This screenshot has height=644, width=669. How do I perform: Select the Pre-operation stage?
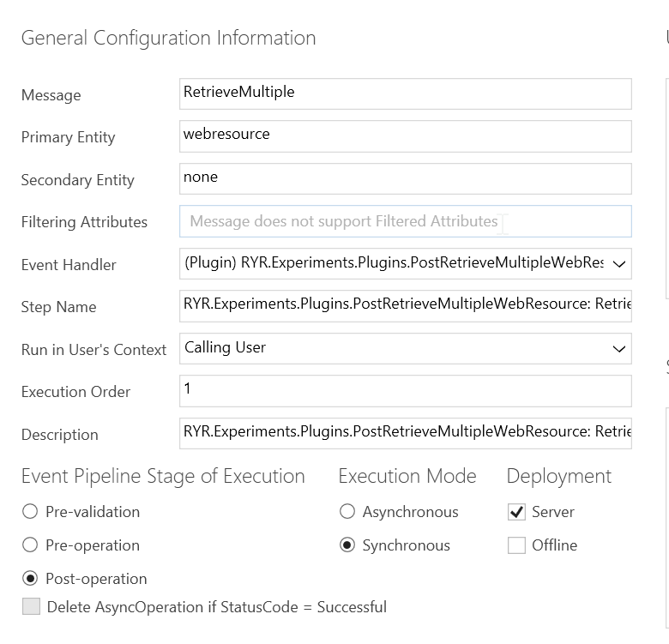(31, 545)
